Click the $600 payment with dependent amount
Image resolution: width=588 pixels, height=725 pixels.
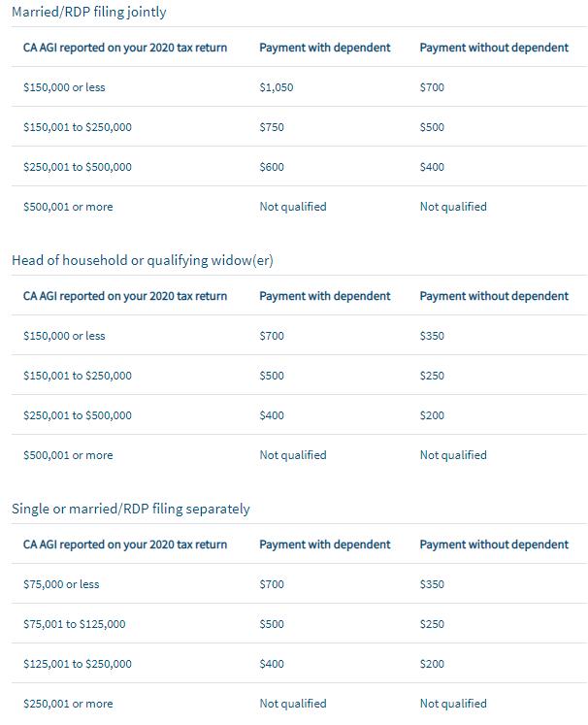(272, 167)
